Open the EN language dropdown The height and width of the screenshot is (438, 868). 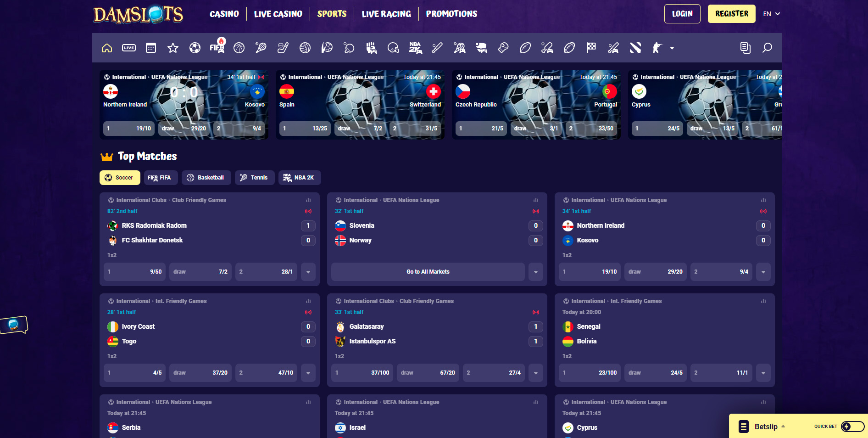pyautogui.click(x=771, y=14)
